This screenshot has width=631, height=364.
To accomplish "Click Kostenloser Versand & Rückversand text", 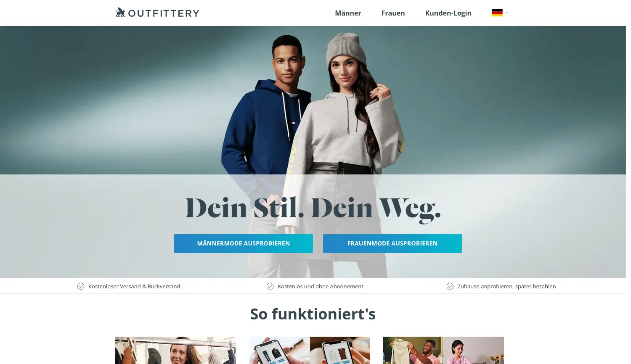I will click(134, 286).
